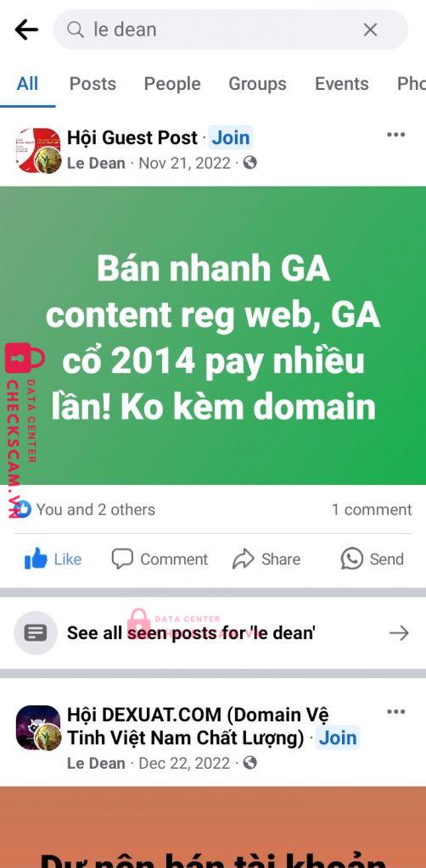View the 1 comment link

372,509
